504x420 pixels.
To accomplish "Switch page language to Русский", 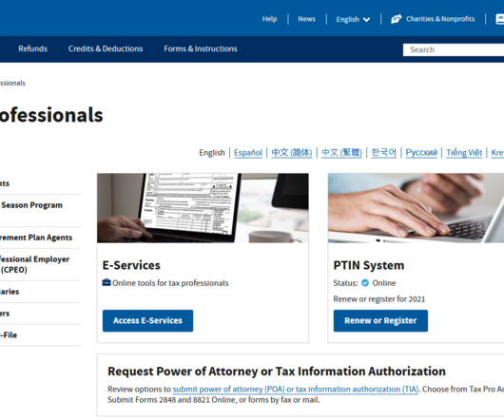I will (421, 153).
